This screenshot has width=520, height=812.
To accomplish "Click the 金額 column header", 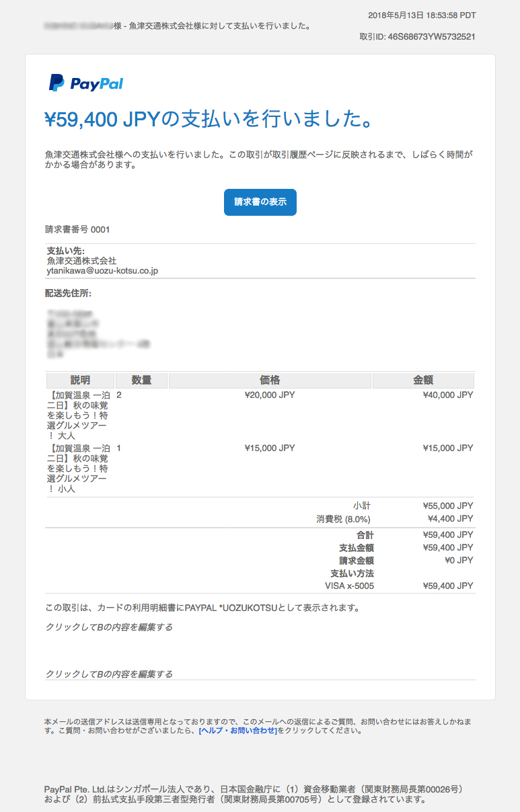I will click(423, 380).
